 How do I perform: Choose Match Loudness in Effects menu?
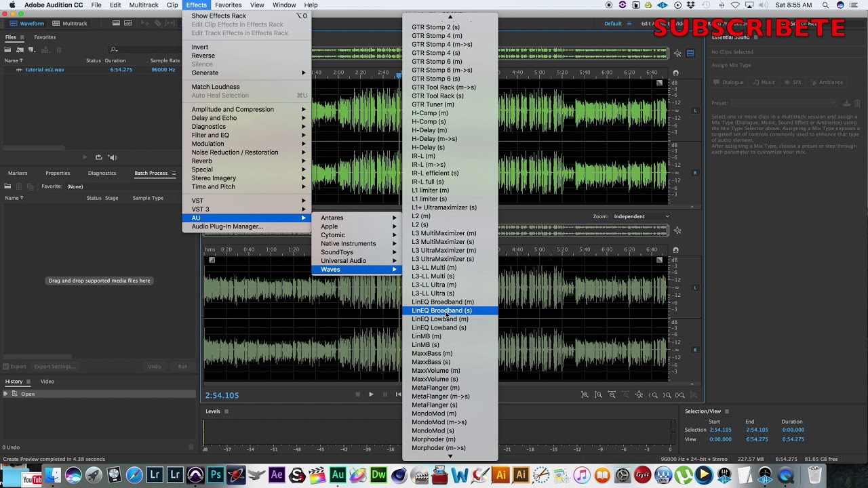coord(246,87)
